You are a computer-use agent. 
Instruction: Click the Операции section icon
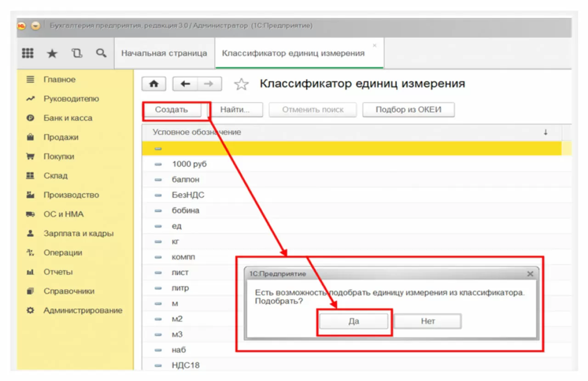coord(31,252)
